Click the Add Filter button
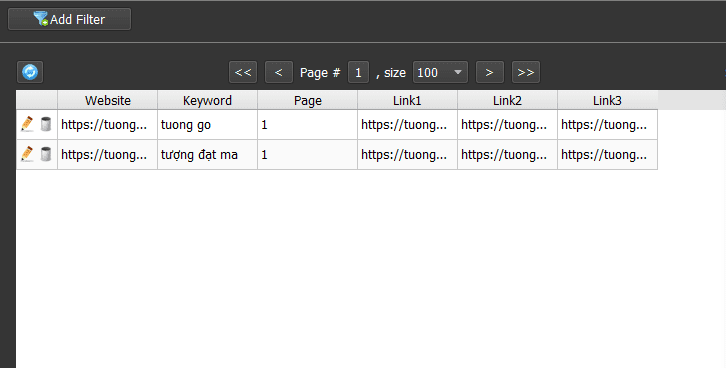This screenshot has width=726, height=368. click(x=69, y=19)
